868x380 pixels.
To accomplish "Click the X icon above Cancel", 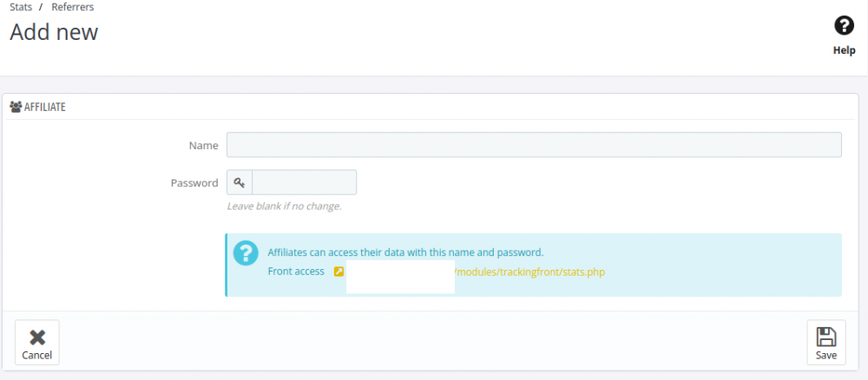I will 36,337.
